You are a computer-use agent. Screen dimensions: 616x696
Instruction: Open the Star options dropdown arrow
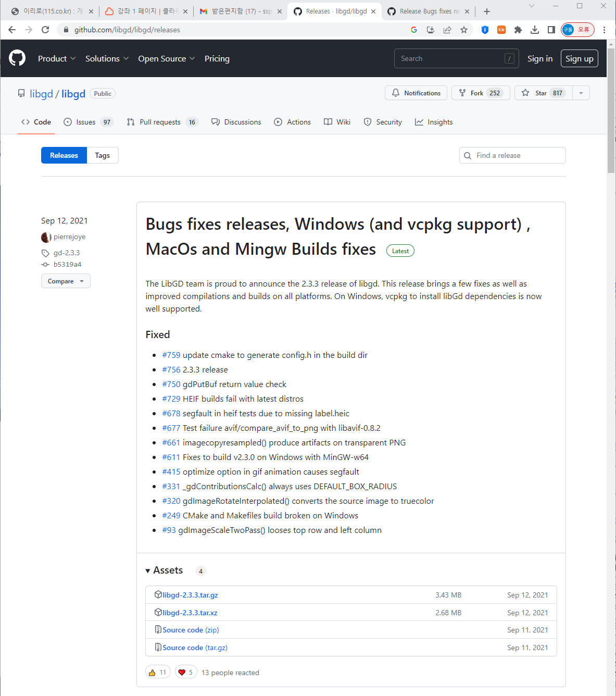pos(581,93)
